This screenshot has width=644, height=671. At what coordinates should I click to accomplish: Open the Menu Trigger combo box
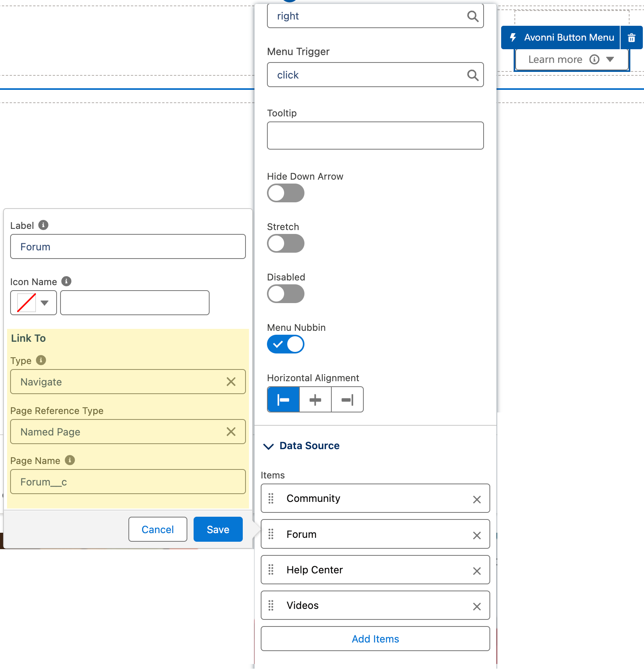375,75
